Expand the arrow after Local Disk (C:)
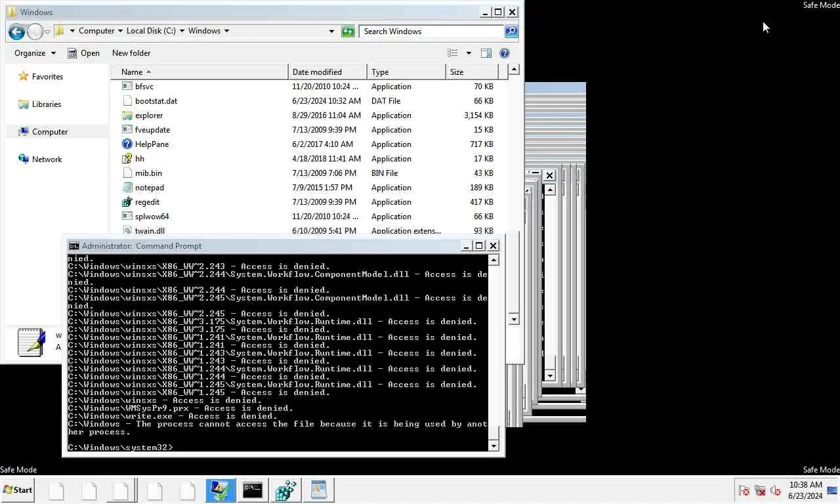The width and height of the screenshot is (840, 504). click(181, 31)
